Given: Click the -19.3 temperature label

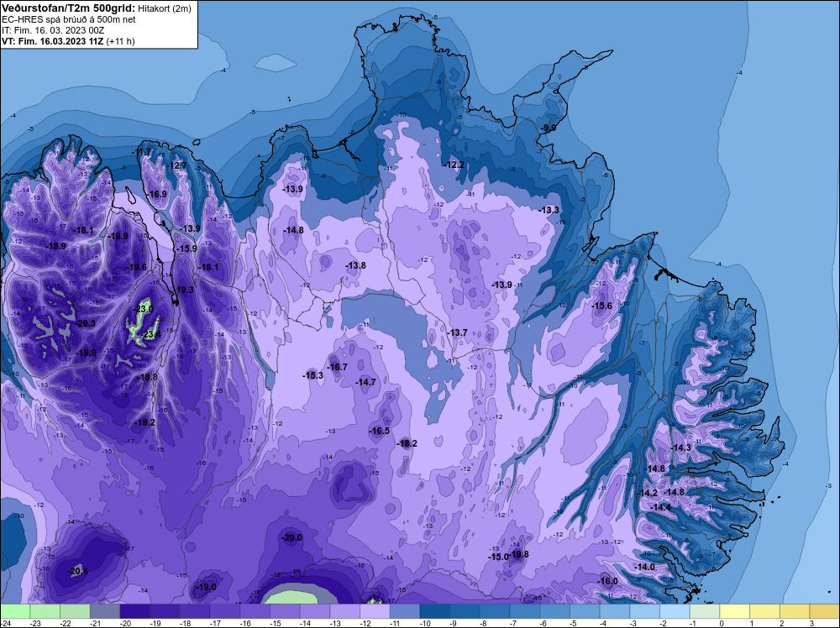Looking at the screenshot, I should [183, 290].
